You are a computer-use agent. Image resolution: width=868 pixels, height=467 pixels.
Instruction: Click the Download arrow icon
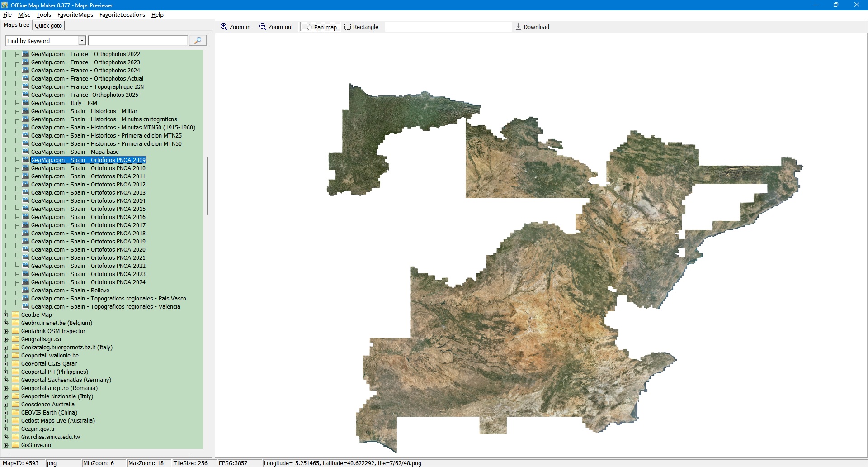(519, 27)
